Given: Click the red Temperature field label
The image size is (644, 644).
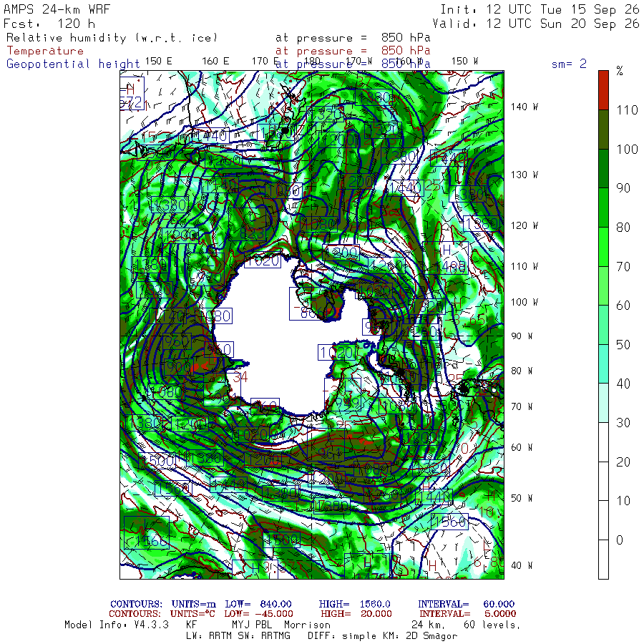Looking at the screenshot, I should (45, 51).
